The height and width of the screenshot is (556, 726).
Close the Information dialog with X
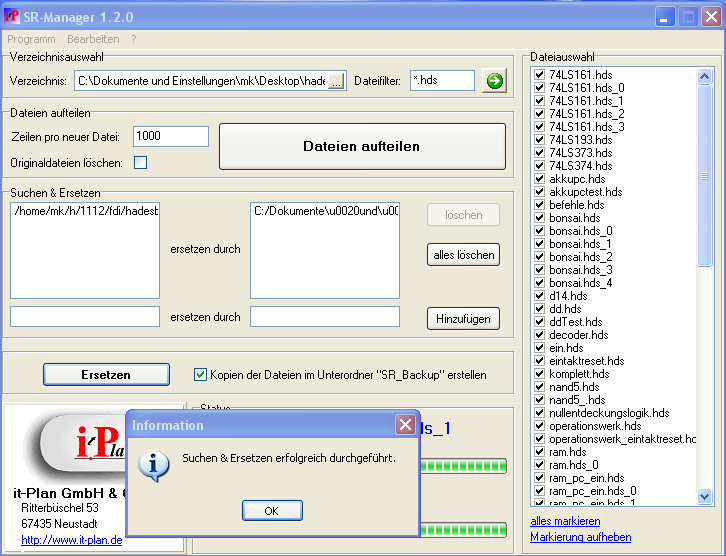click(405, 425)
